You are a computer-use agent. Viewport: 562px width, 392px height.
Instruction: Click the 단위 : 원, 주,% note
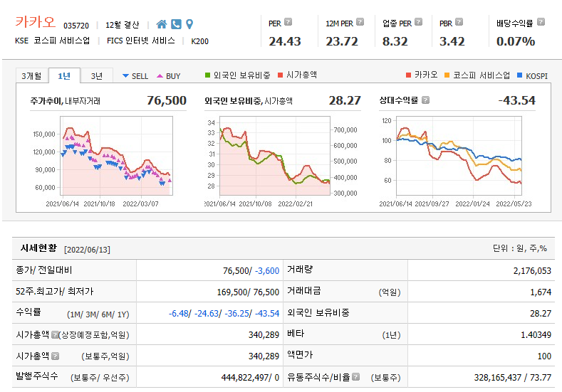click(520, 248)
